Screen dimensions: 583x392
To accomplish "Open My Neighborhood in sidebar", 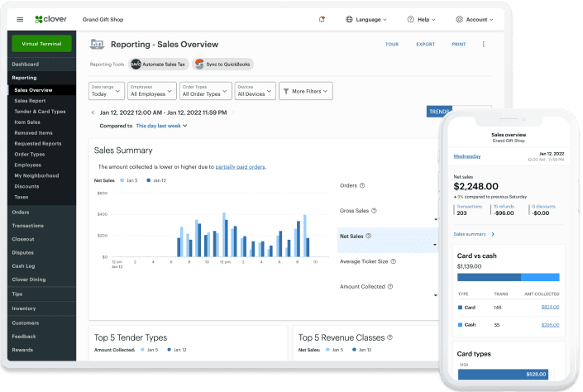I will [x=41, y=175].
